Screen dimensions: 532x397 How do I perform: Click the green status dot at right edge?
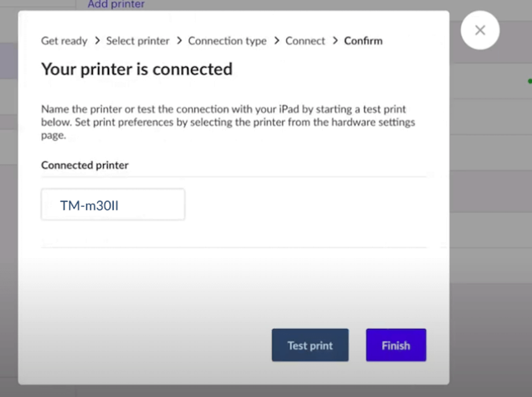click(529, 82)
